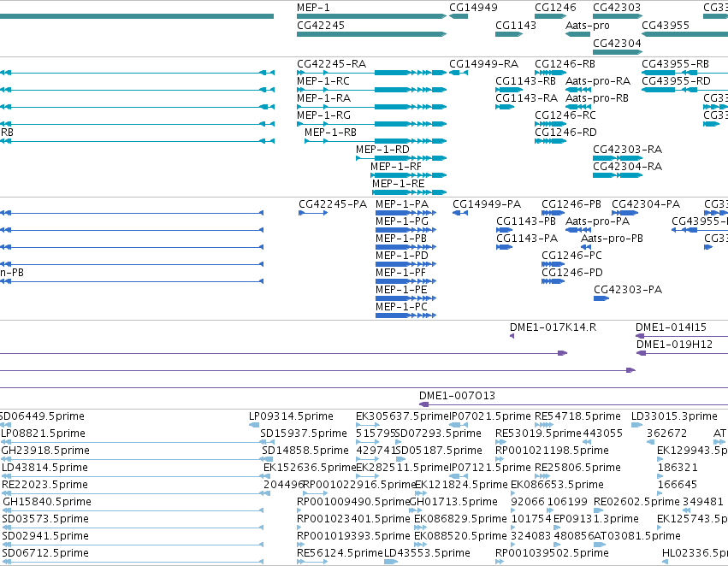Viewport: 728px width, 566px height.
Task: Click transcript MEP-1-RG
Action: click(x=371, y=124)
